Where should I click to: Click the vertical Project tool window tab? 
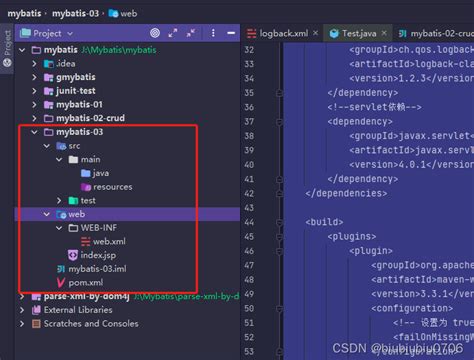(x=7, y=48)
